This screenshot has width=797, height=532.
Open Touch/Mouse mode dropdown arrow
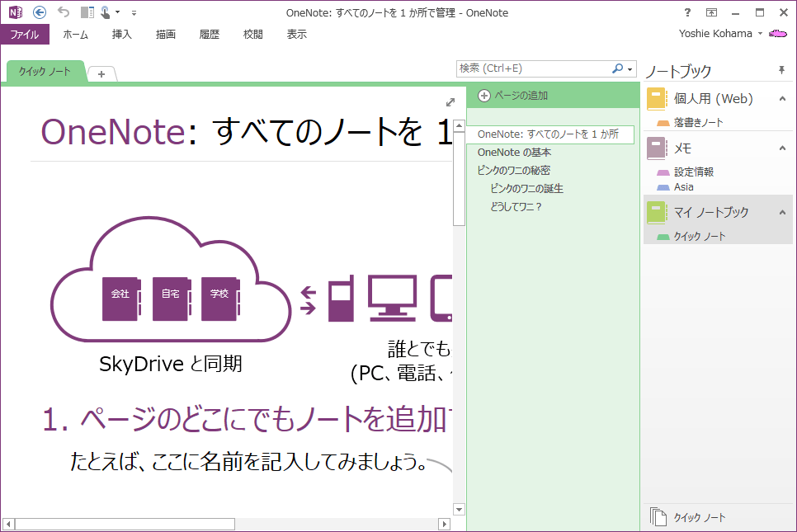117,12
